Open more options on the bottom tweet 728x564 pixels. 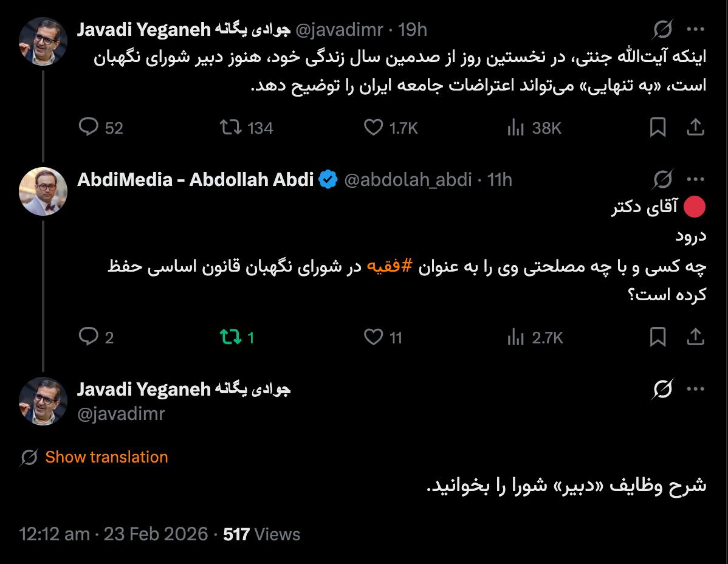tap(695, 389)
